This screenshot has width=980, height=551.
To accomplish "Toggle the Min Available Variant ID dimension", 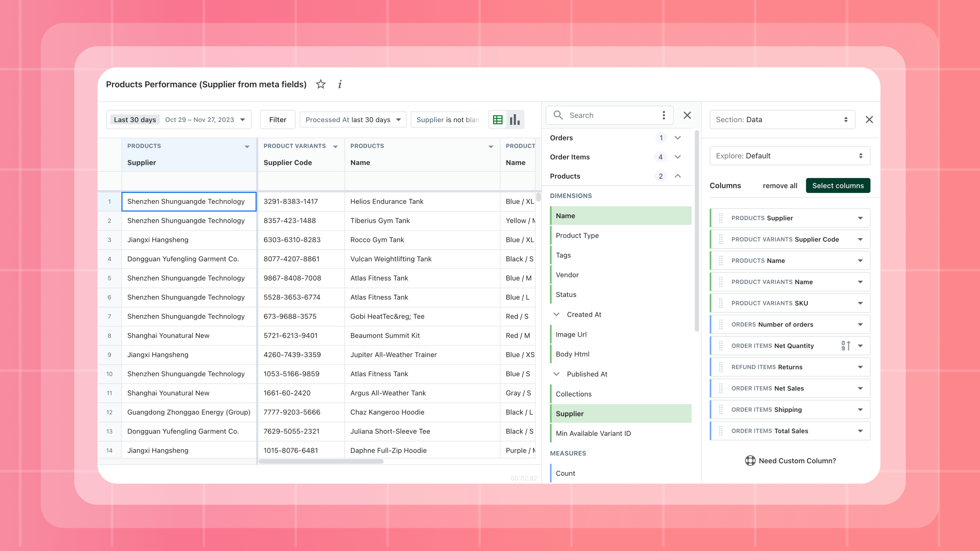I will (x=620, y=434).
